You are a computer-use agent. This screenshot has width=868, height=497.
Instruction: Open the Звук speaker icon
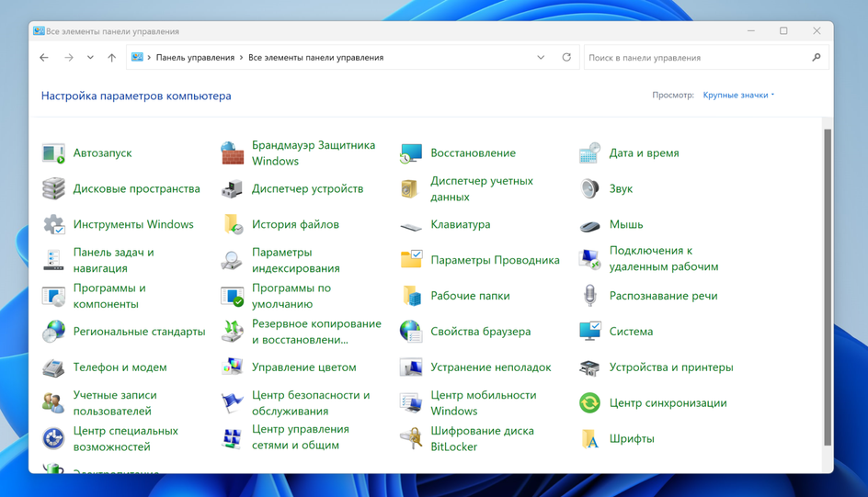(x=589, y=188)
